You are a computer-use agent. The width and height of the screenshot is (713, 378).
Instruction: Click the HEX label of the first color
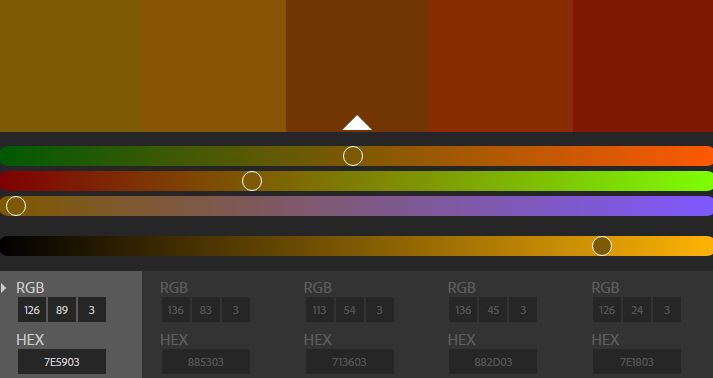click(30, 339)
